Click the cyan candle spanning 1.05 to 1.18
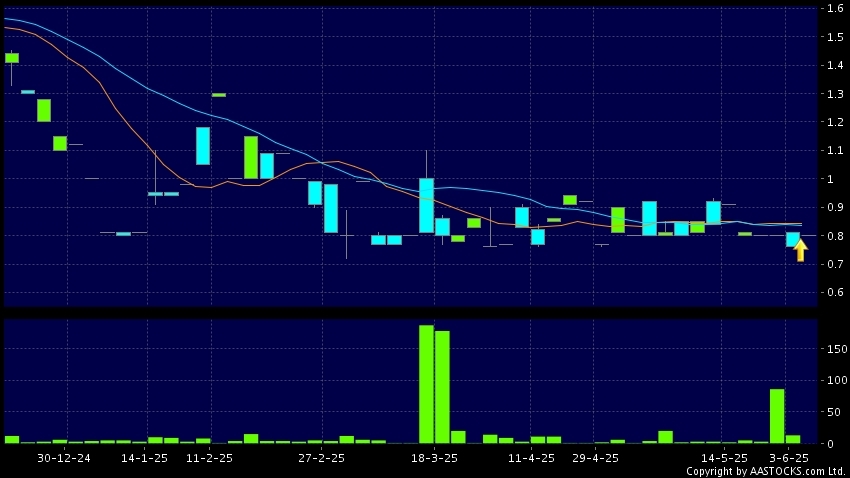 pyautogui.click(x=203, y=146)
